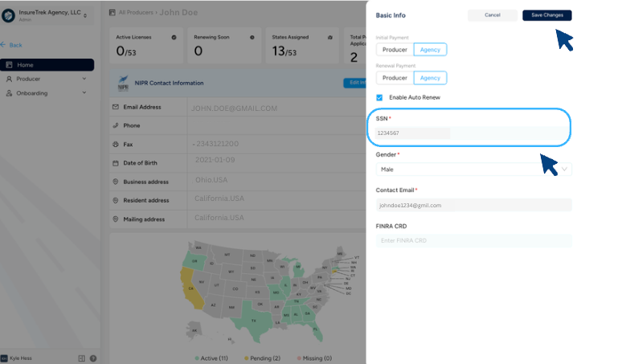Open the Gender dropdown
This screenshot has width=622, height=364.
[473, 170]
